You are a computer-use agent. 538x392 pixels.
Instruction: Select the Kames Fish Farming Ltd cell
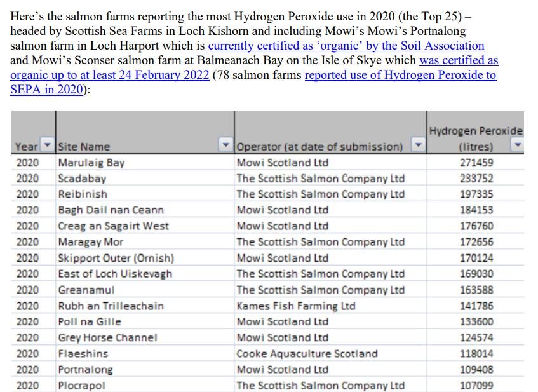(x=295, y=306)
